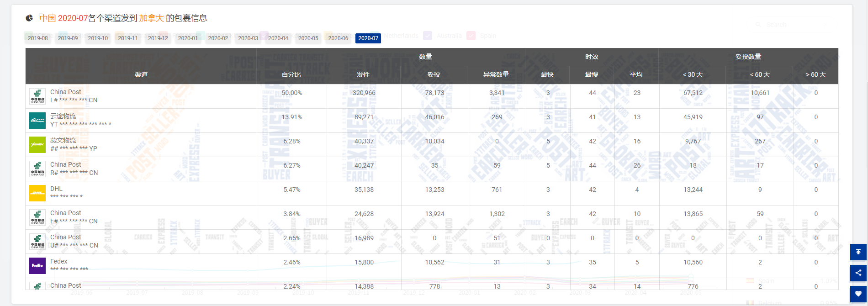Click the China Post logo in R# row
The width and height of the screenshot is (868, 306).
click(37, 169)
